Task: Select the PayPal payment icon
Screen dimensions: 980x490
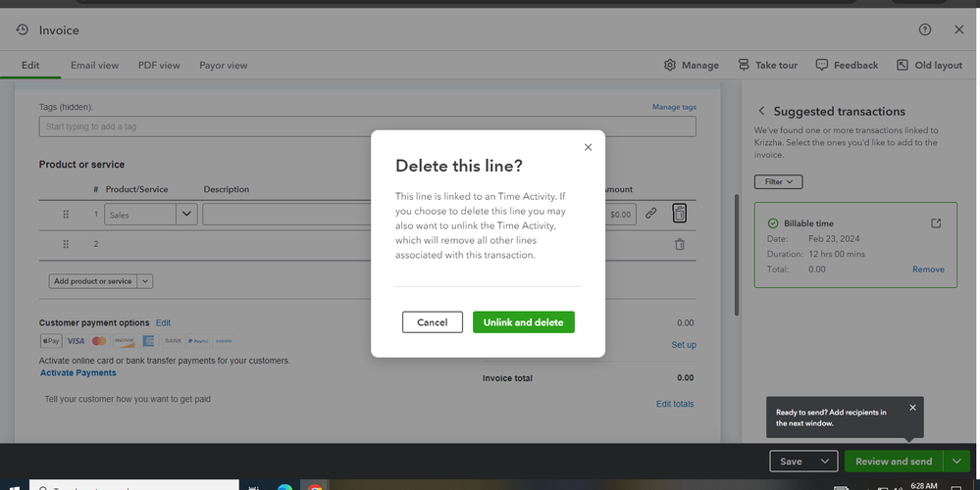Action: tap(198, 341)
